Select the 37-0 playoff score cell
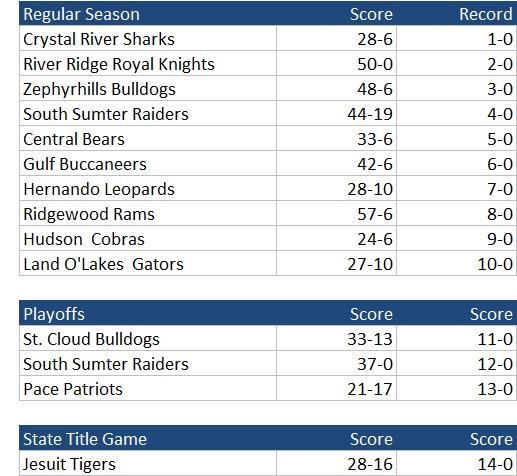Screen dimensions: 517x476 336,363
